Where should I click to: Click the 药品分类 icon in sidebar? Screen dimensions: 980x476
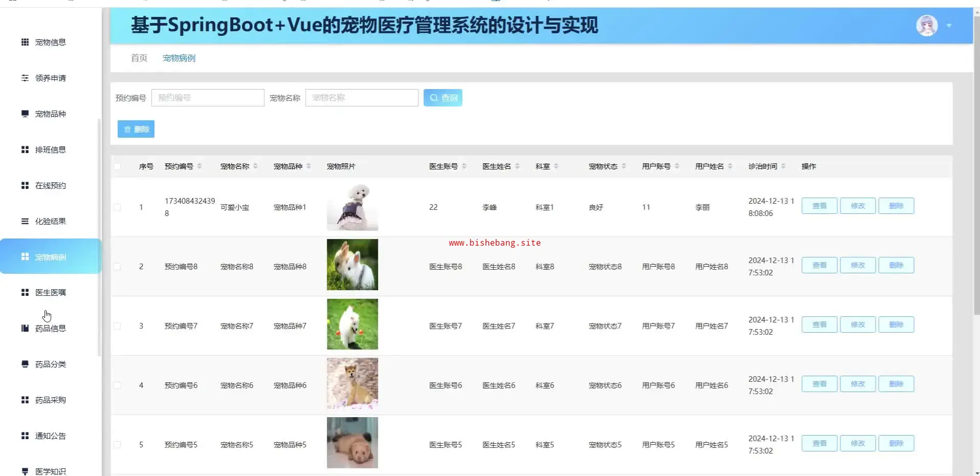click(x=25, y=364)
